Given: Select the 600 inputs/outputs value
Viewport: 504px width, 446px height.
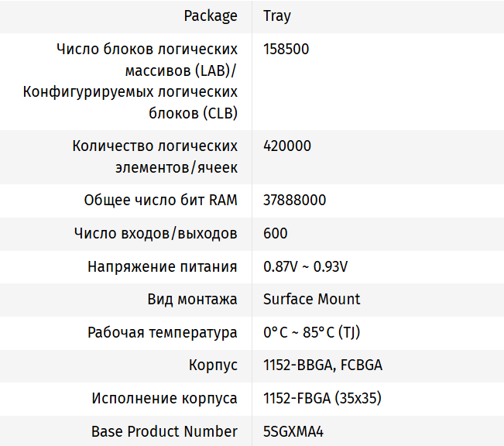Looking at the screenshot, I should 275,233.
